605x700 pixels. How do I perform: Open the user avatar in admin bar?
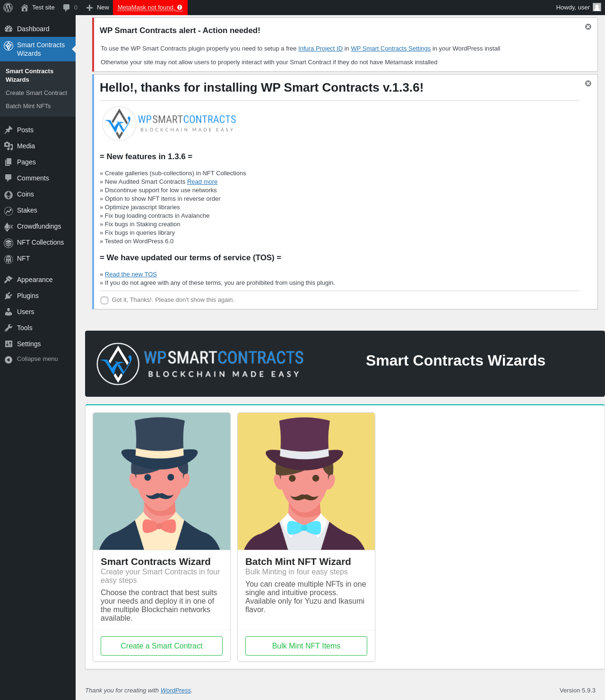coord(597,8)
